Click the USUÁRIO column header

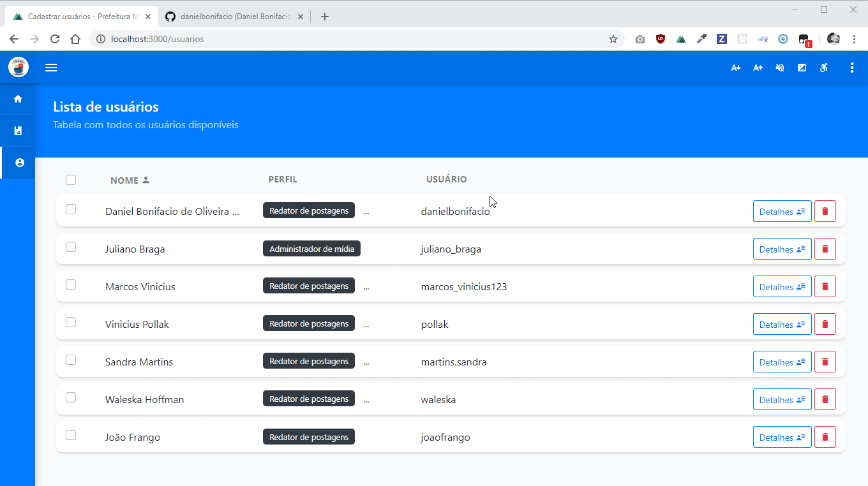coord(446,179)
